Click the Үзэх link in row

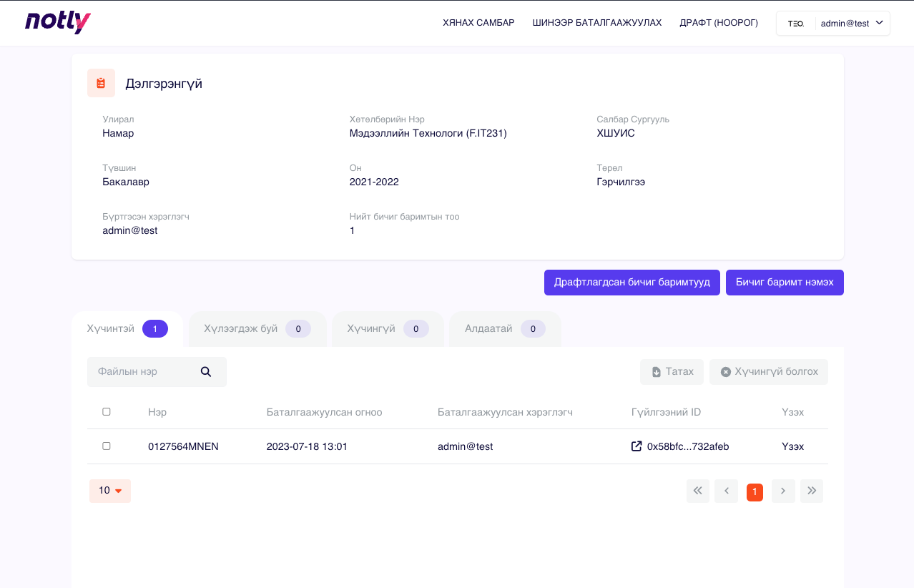(x=793, y=446)
